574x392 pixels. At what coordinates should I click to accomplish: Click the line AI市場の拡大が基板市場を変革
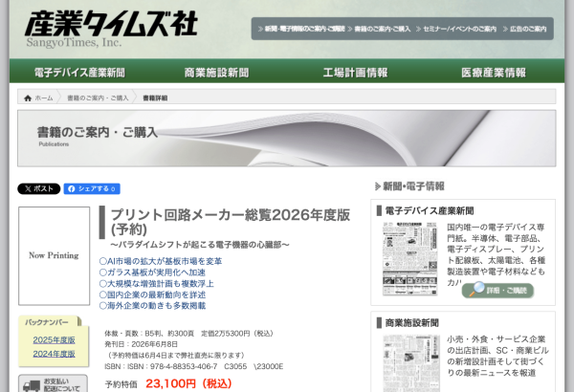click(x=161, y=261)
